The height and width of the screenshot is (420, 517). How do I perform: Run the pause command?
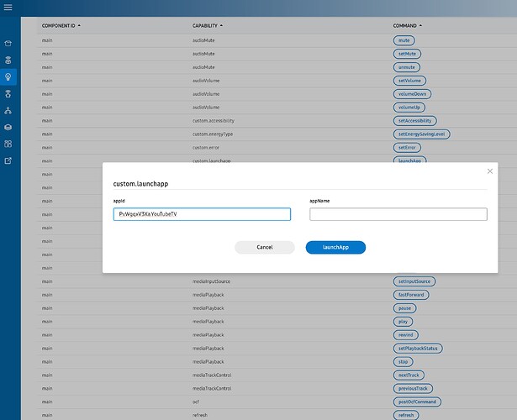pyautogui.click(x=404, y=308)
